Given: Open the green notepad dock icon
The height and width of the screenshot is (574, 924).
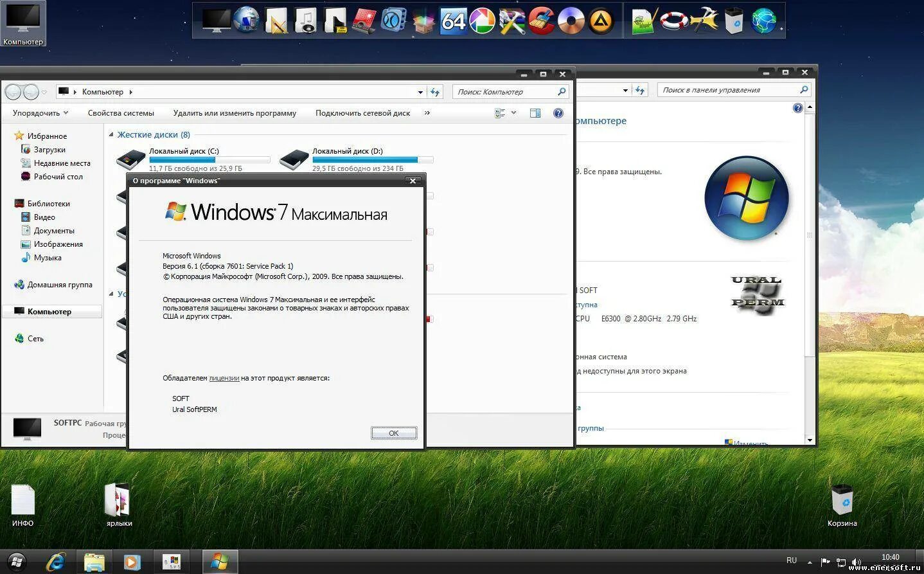Looking at the screenshot, I should [643, 21].
